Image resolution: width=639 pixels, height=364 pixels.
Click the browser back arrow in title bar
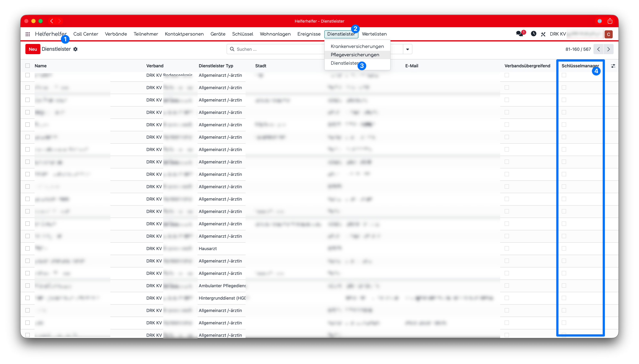[52, 21]
